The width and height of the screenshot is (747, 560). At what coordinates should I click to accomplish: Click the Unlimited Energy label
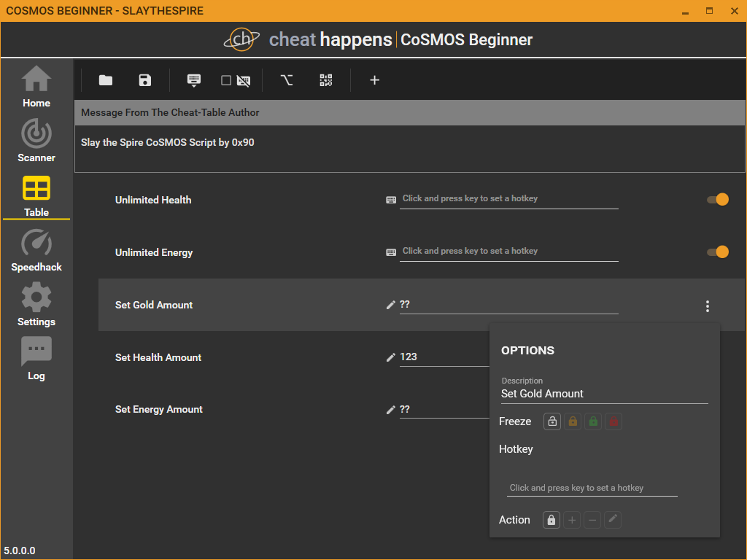click(x=154, y=252)
